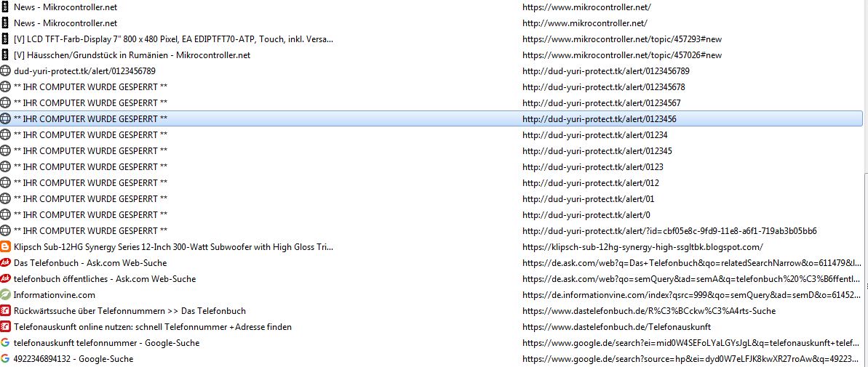Click the de.ask.com URL with qo=semQuery
868x367 pixels.
692,279
